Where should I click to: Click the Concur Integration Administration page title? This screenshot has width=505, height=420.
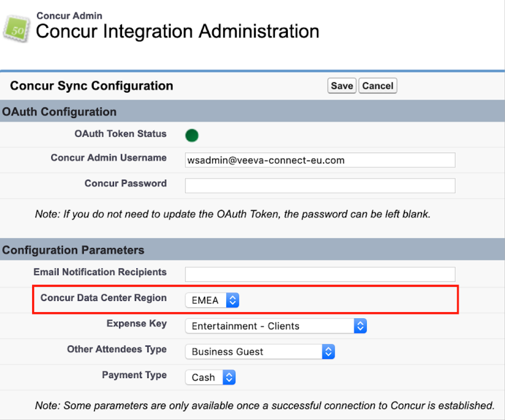[x=177, y=31]
